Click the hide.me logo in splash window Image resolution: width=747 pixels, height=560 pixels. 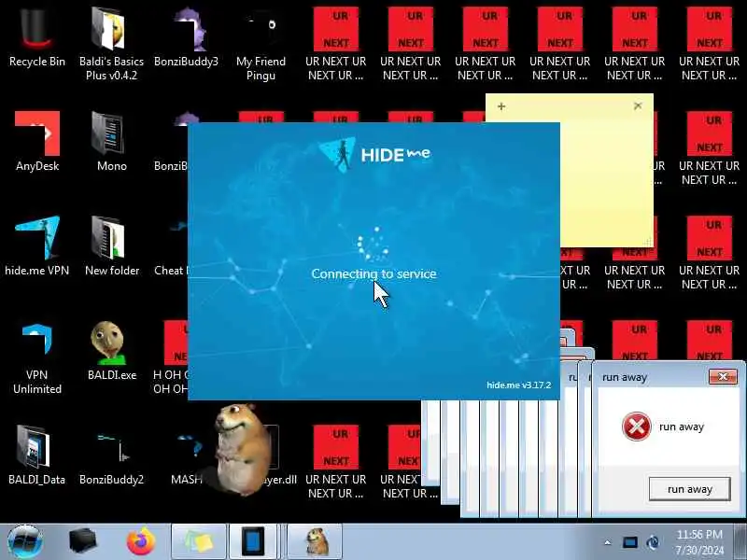[x=375, y=154]
